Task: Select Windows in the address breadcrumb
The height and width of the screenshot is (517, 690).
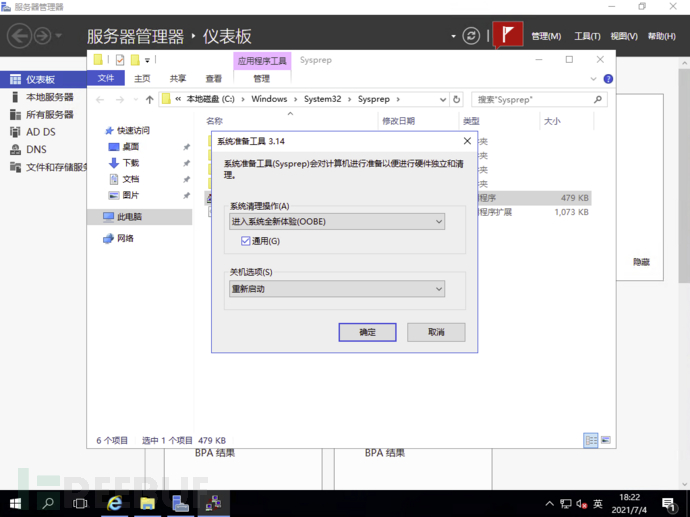Action: click(269, 99)
